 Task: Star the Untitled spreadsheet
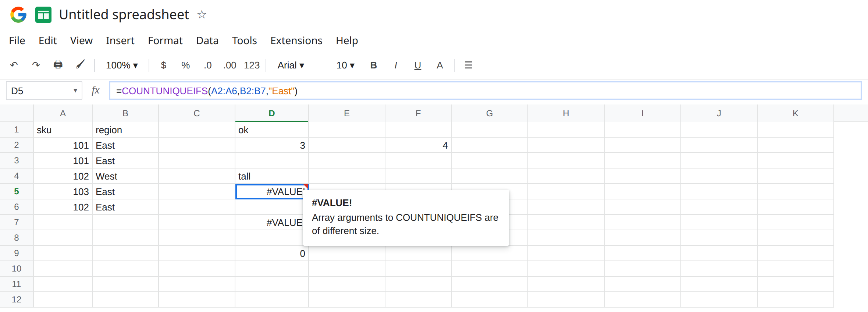[202, 15]
